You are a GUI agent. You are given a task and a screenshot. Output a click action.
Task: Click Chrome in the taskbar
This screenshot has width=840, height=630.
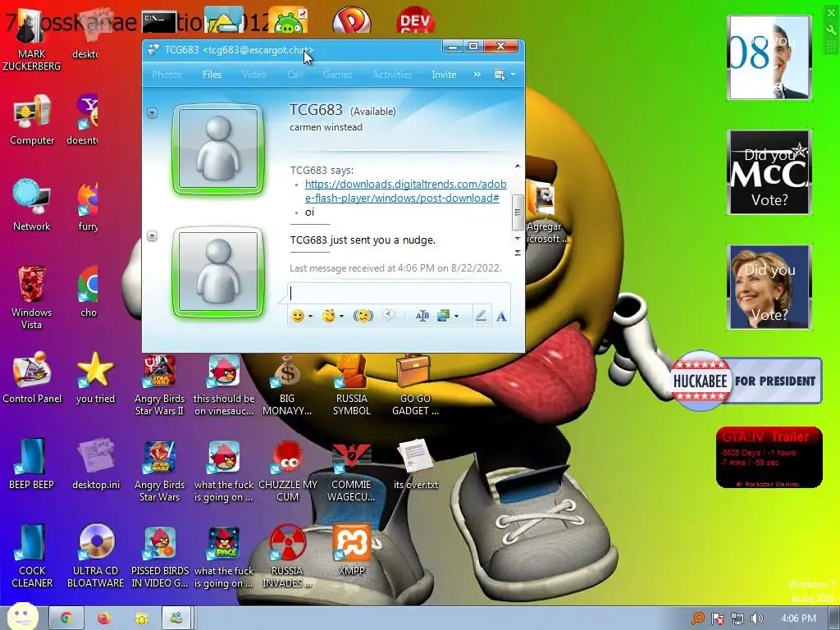tap(66, 619)
